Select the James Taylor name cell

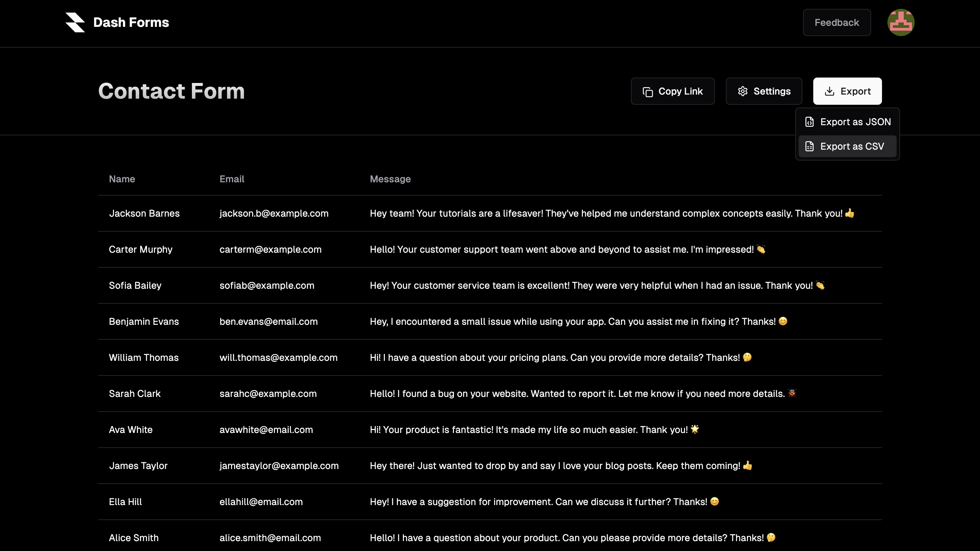(138, 466)
